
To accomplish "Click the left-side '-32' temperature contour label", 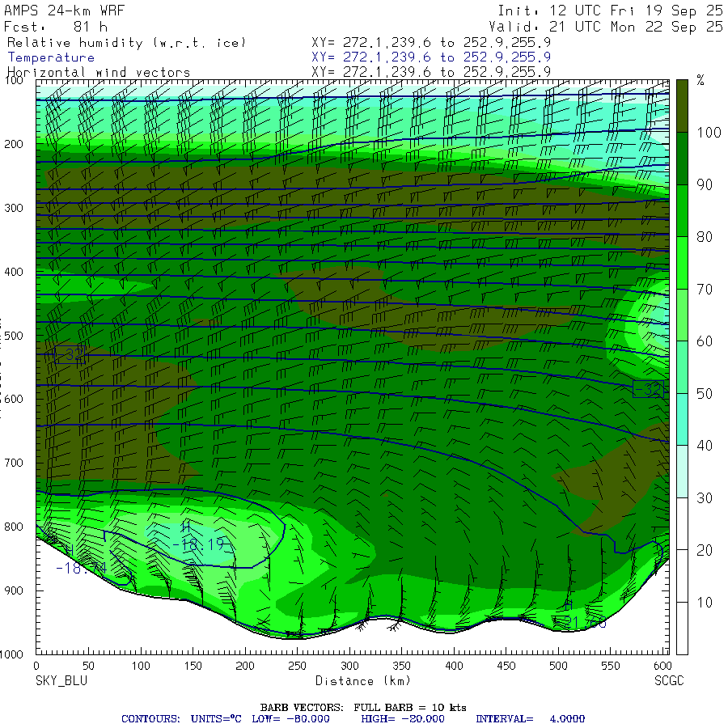I will point(70,355).
